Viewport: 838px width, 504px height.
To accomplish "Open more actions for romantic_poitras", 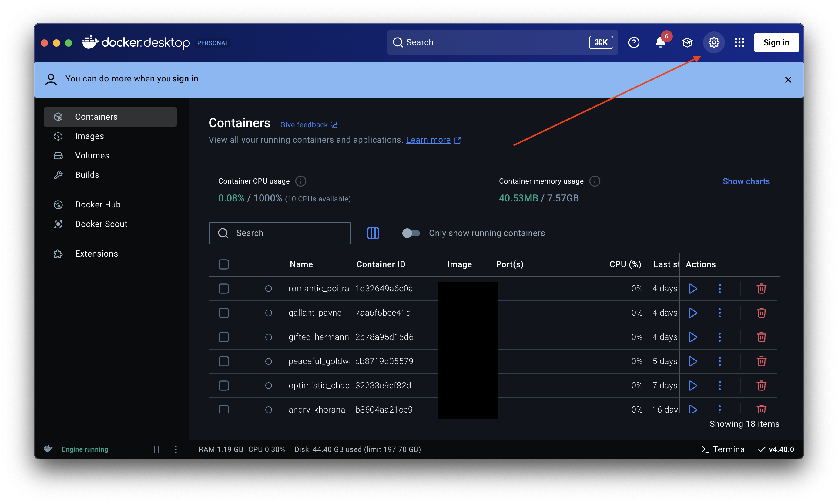I will [719, 289].
